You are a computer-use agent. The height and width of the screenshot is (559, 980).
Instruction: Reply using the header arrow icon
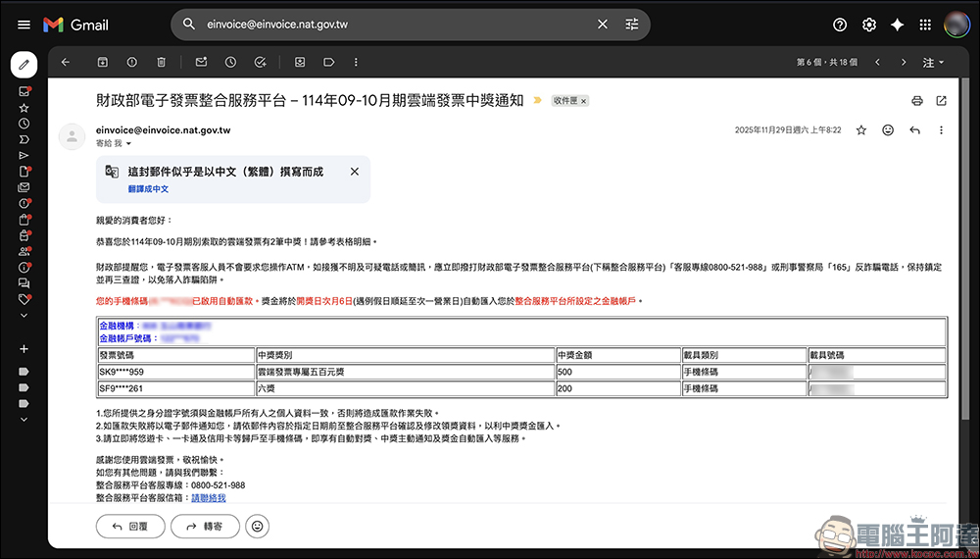[x=915, y=130]
